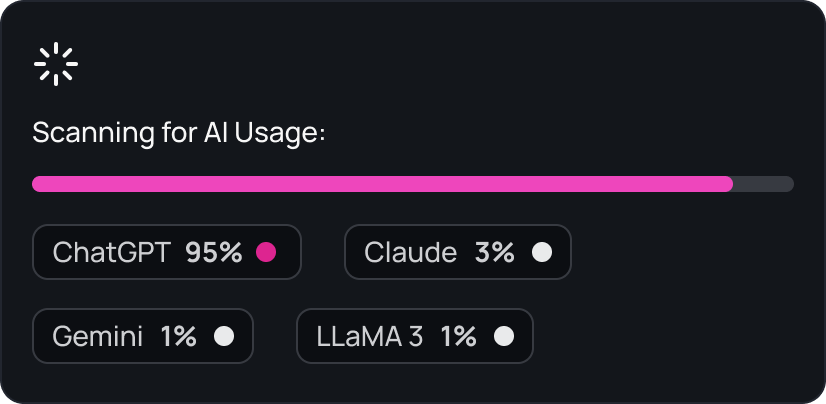Viewport: 826px width, 404px height.
Task: Click the 95% value in the ChatGPT chip
Action: tap(214, 252)
